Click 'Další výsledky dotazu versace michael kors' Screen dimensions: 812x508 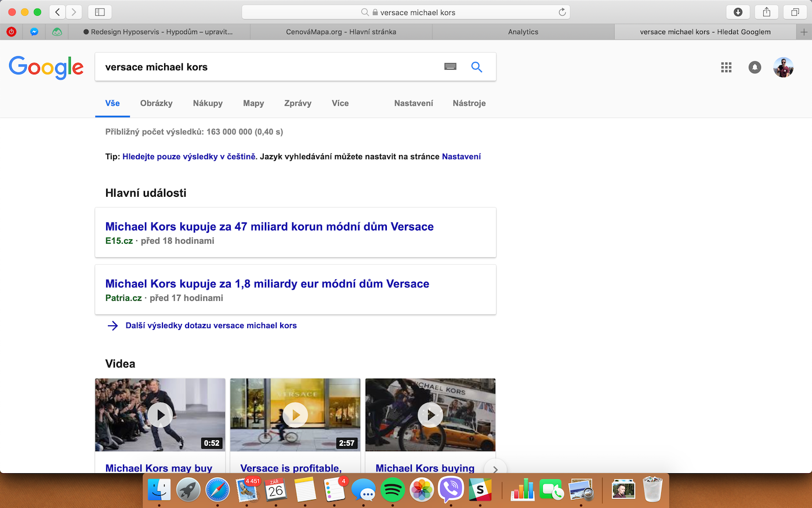(211, 326)
